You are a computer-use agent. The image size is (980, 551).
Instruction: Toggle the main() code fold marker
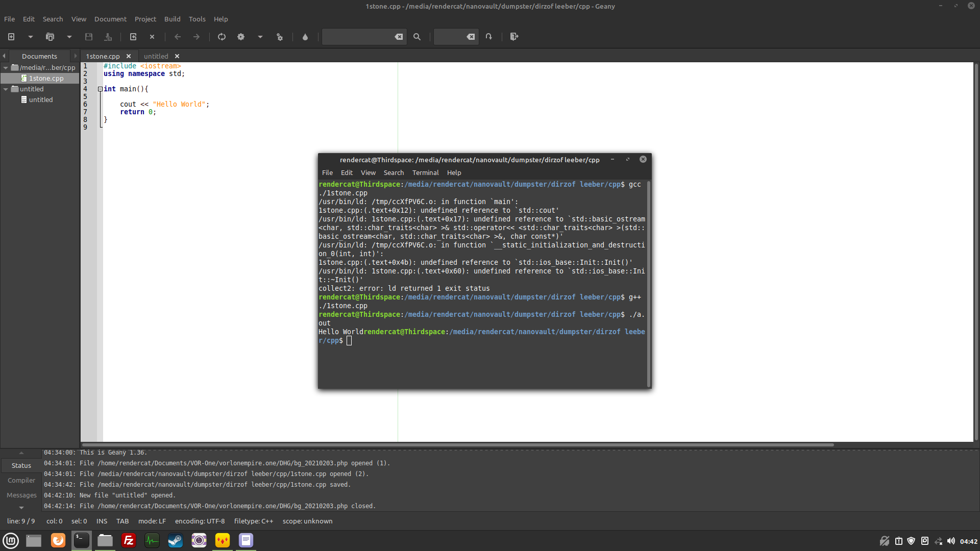click(x=101, y=89)
